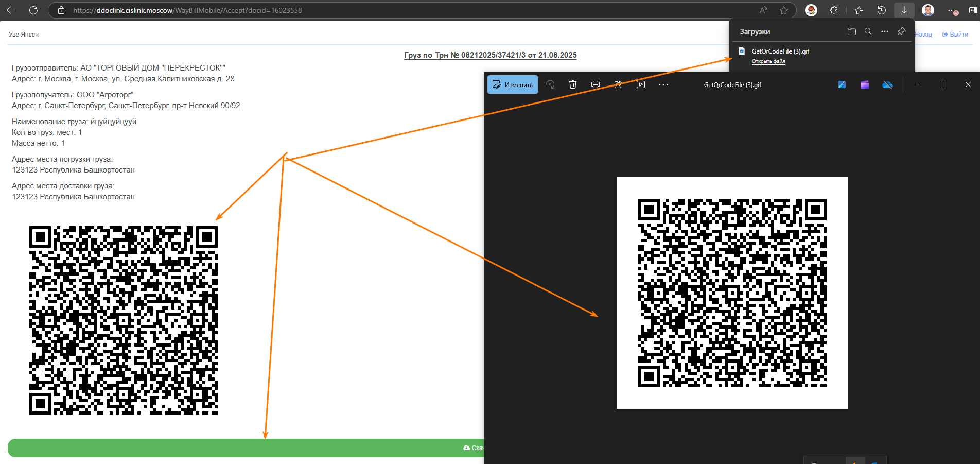Open the downloads folder from the Загрузки panel
This screenshot has width=980, height=464.
(852, 31)
